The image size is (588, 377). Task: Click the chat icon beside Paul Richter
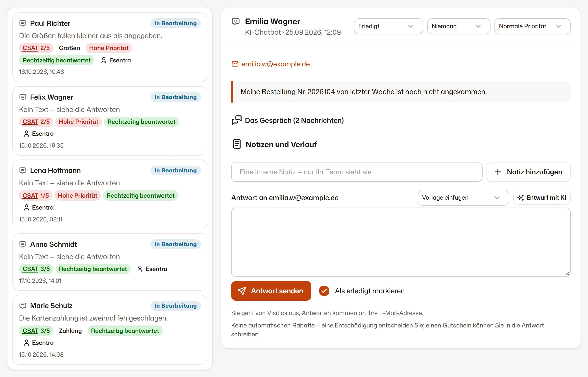pos(23,24)
